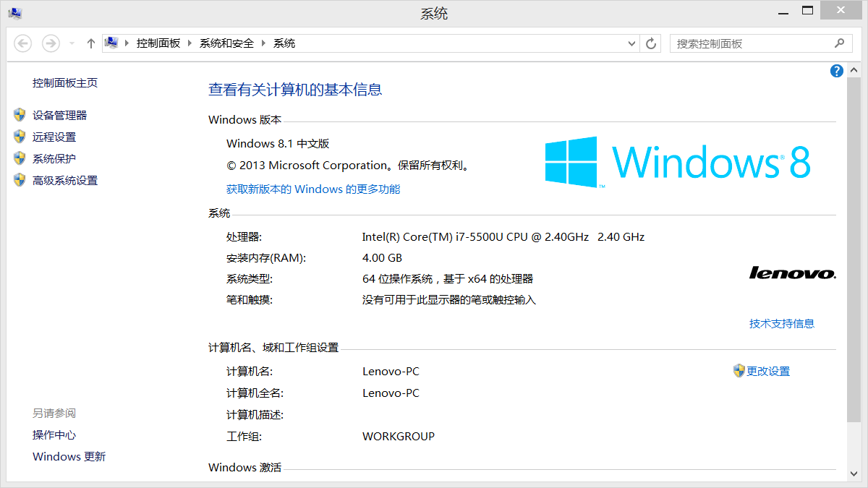Viewport: 868px width, 488px height.
Task: Click the 查看有关计算机的基本信息 heading
Action: click(295, 90)
